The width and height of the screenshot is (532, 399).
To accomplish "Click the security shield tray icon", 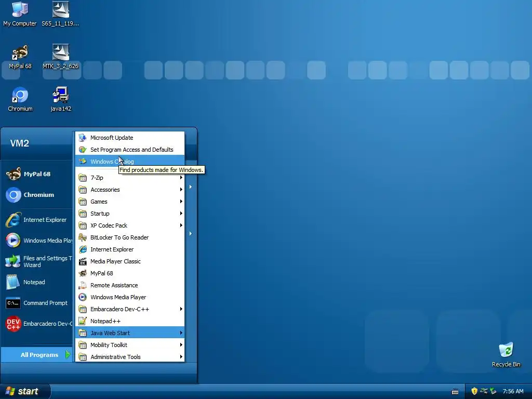I will [x=474, y=391].
